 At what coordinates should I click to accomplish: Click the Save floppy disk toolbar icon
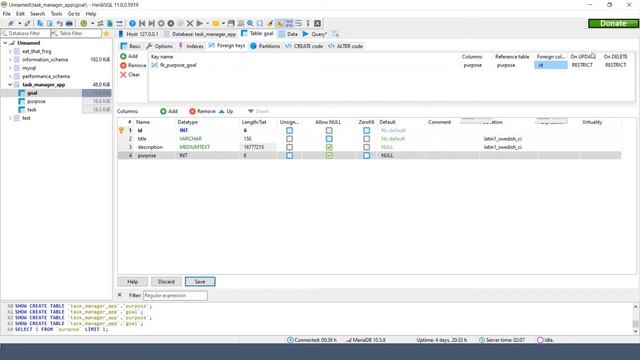(x=231, y=23)
